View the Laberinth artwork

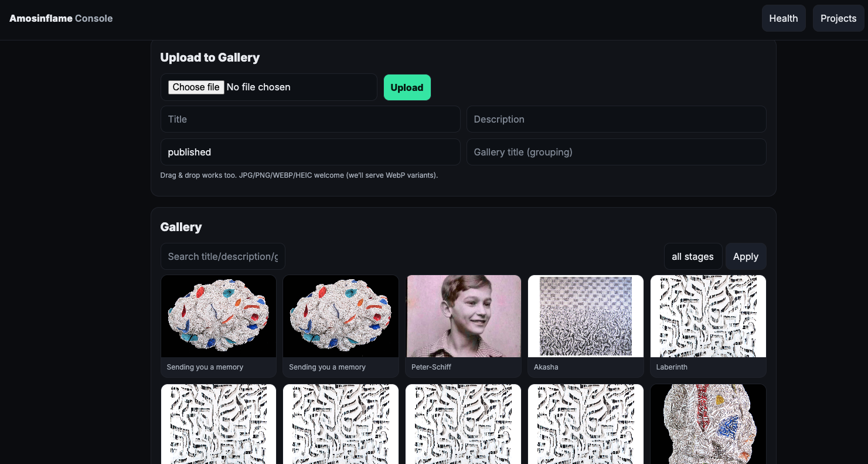point(708,316)
